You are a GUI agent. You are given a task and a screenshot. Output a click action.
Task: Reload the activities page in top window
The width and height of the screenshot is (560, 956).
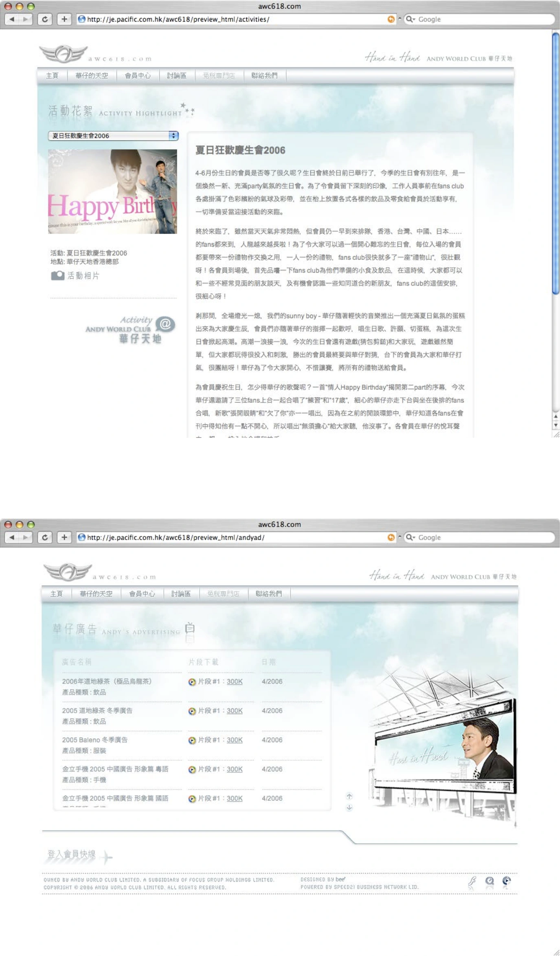tap(45, 19)
